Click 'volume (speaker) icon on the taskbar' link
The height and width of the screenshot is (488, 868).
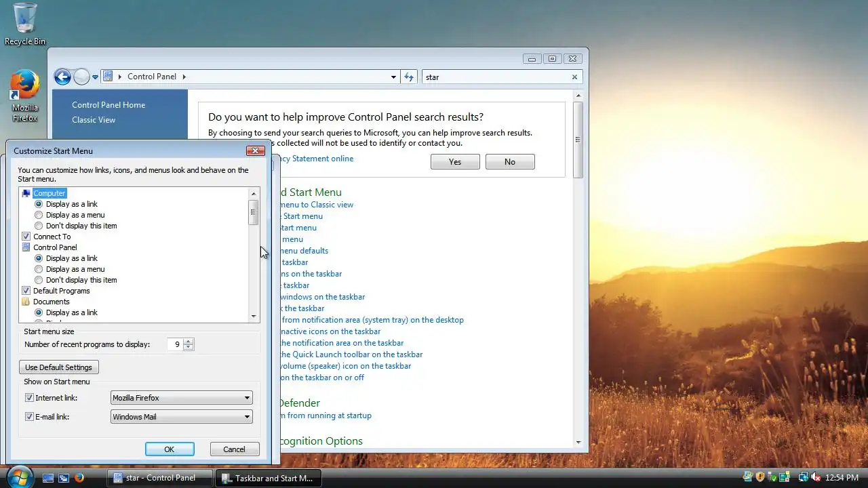tap(345, 366)
